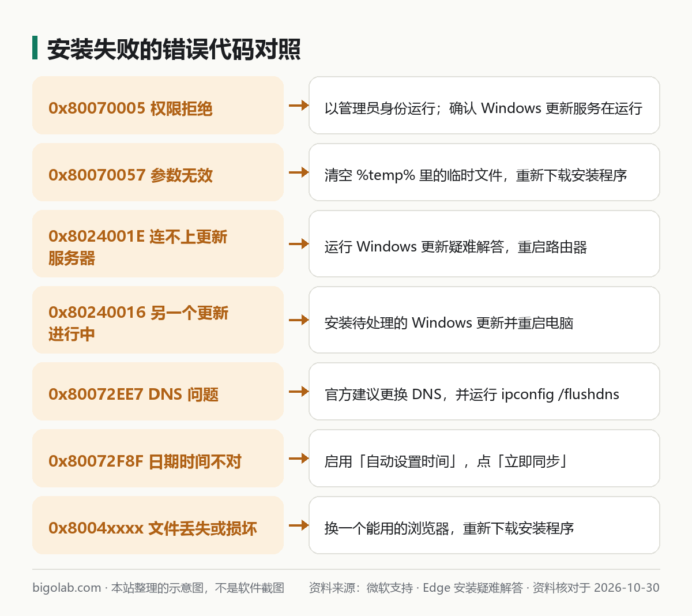Click the 清空 %temp% 里的临时文件 solution
The image size is (692, 616).
click(484, 172)
